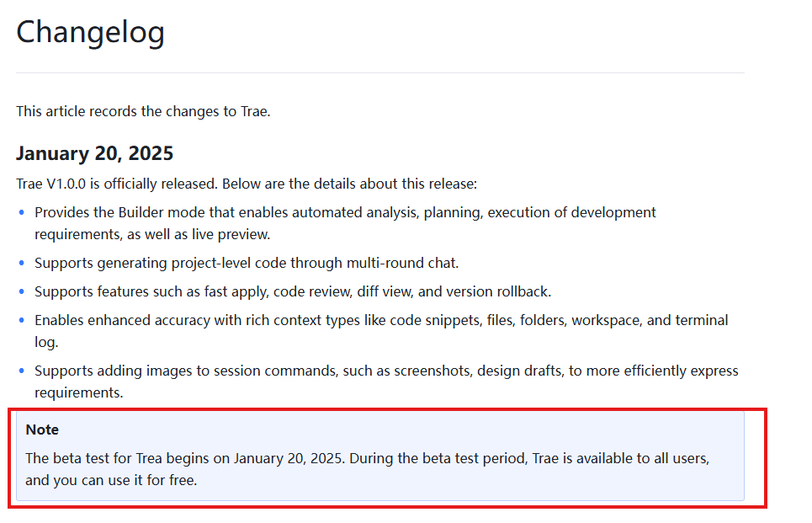Select the Builder mode bullet item text
Image resolution: width=812 pixels, height=523 pixels.
[345, 223]
